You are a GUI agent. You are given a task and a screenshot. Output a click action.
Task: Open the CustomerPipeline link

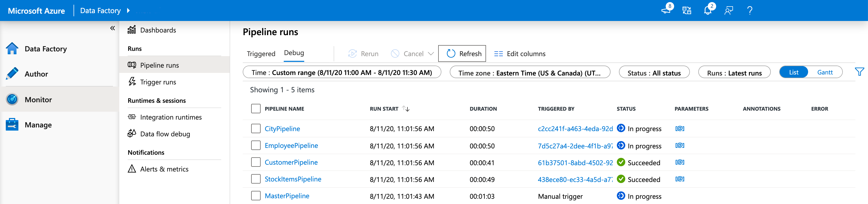291,162
